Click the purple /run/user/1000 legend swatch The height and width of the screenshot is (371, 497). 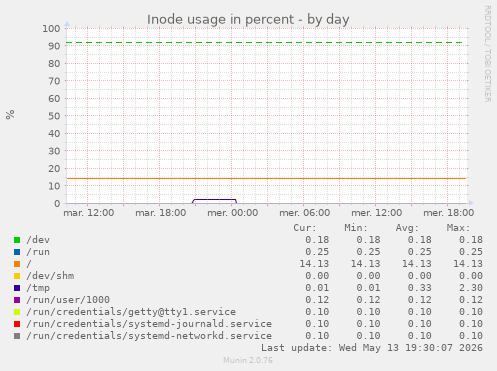[x=17, y=300]
